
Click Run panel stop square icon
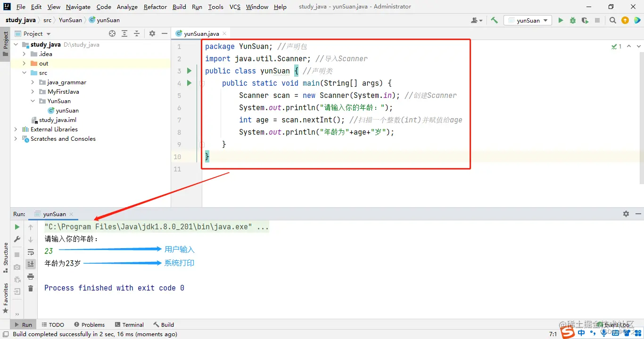coord(17,255)
